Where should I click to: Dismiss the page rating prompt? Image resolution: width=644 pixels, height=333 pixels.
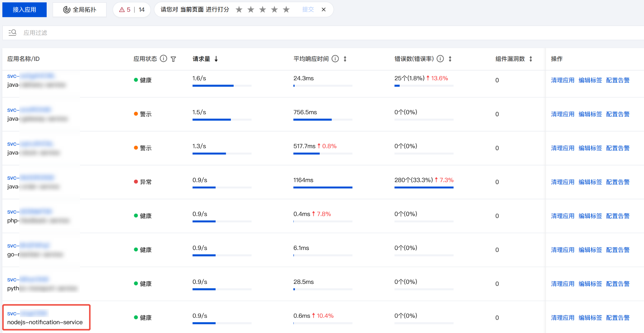coord(324,10)
